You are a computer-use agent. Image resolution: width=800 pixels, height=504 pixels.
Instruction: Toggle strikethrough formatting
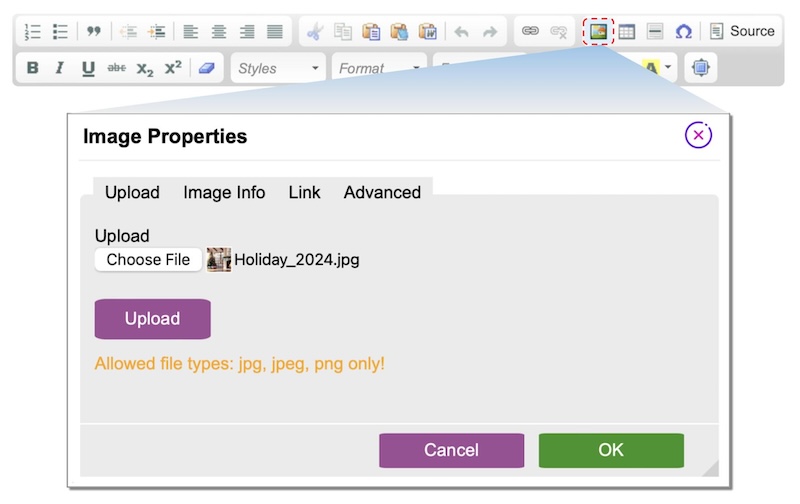(116, 67)
